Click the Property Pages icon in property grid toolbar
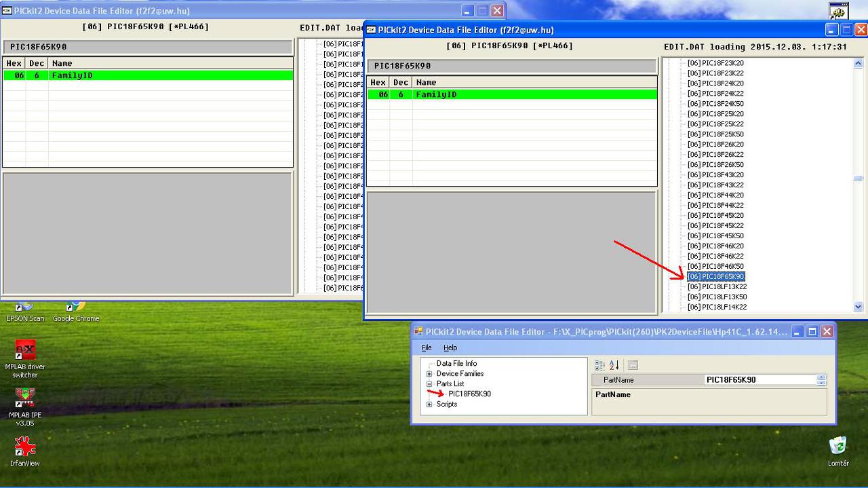 coord(633,365)
